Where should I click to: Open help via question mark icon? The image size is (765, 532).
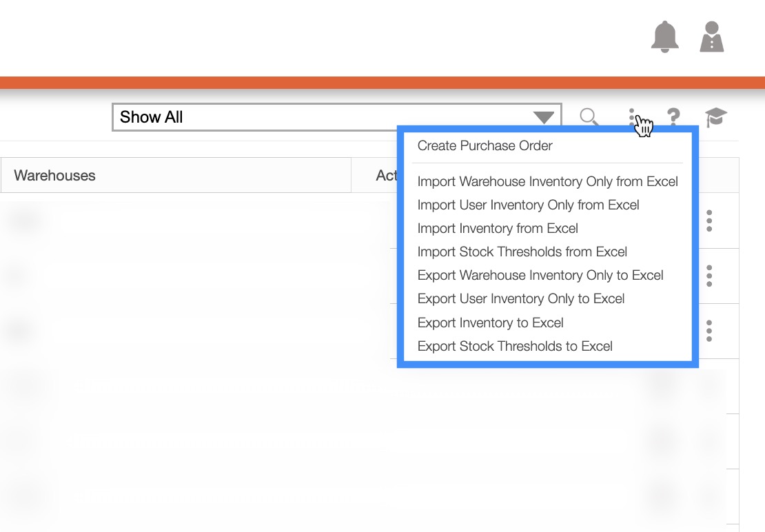pyautogui.click(x=673, y=117)
